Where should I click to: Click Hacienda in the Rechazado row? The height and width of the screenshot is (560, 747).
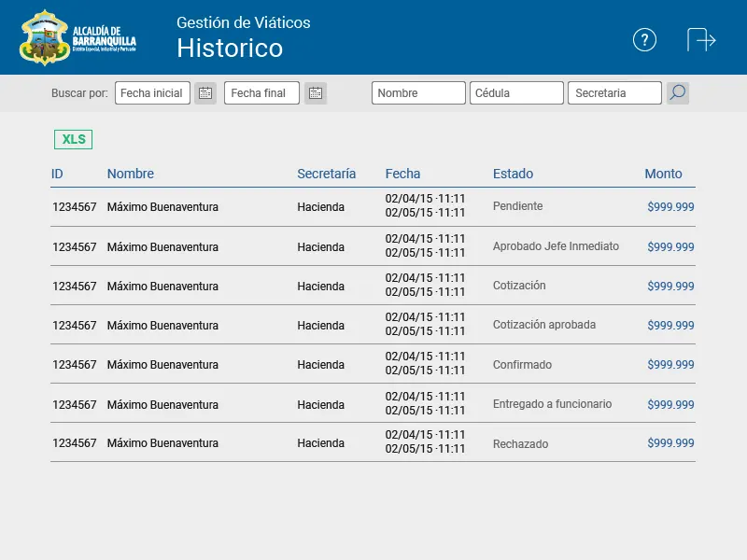point(320,443)
